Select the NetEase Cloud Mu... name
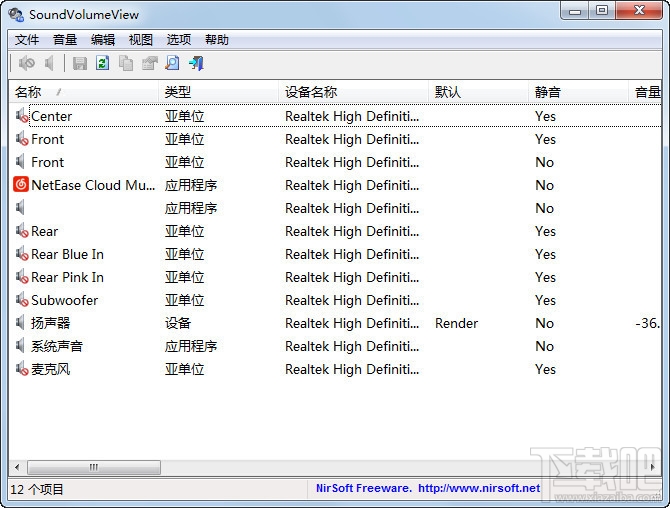This screenshot has width=670, height=508. (x=93, y=185)
